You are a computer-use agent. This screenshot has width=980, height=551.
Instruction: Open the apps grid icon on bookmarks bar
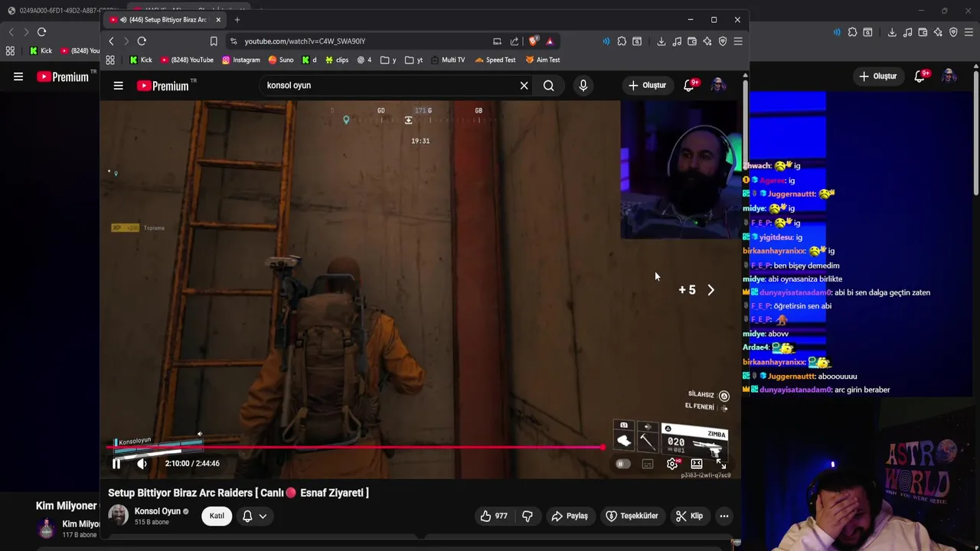(x=110, y=60)
